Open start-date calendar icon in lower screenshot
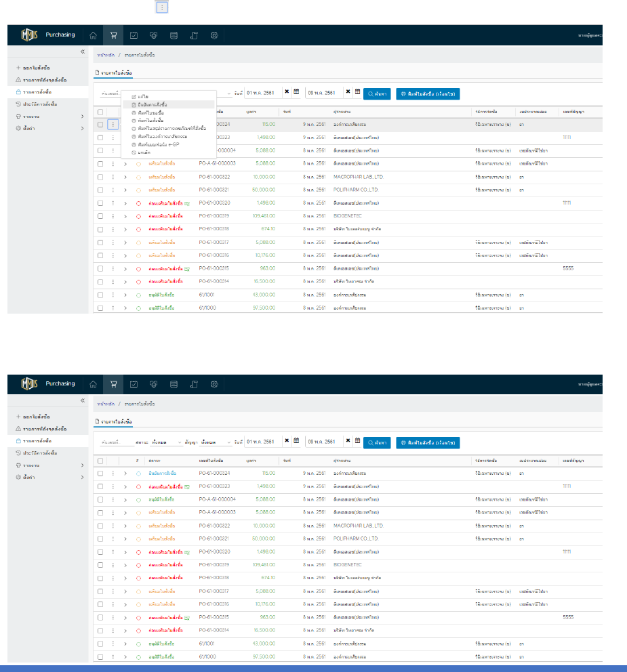The width and height of the screenshot is (627, 672). (296, 440)
